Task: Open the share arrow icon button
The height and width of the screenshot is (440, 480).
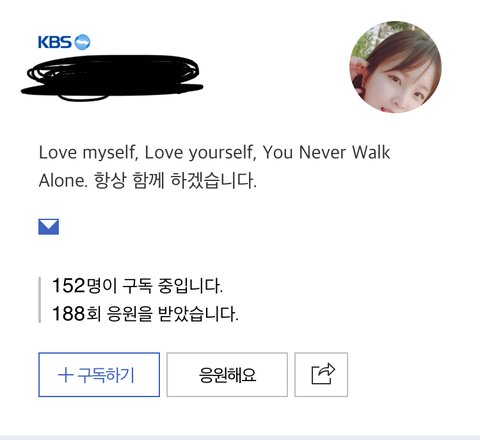Action: click(321, 374)
